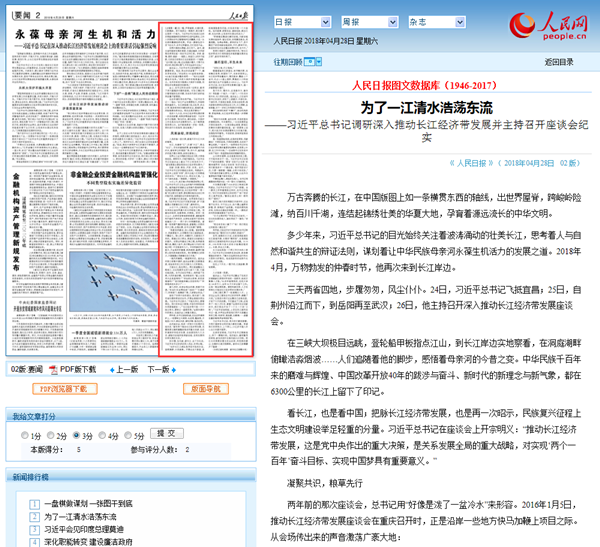600x547 pixels.
Task: Click the 02版:要闻 page label
Action: (x=27, y=369)
